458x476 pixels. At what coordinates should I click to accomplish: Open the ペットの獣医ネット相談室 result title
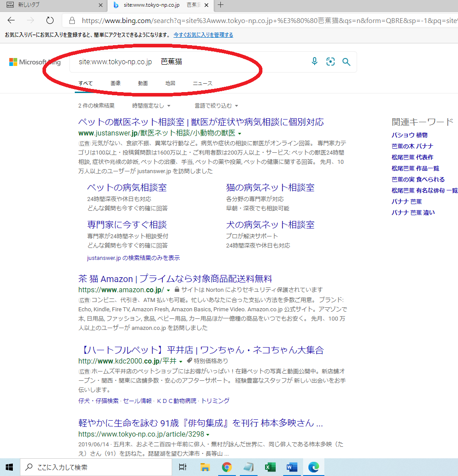pos(201,122)
